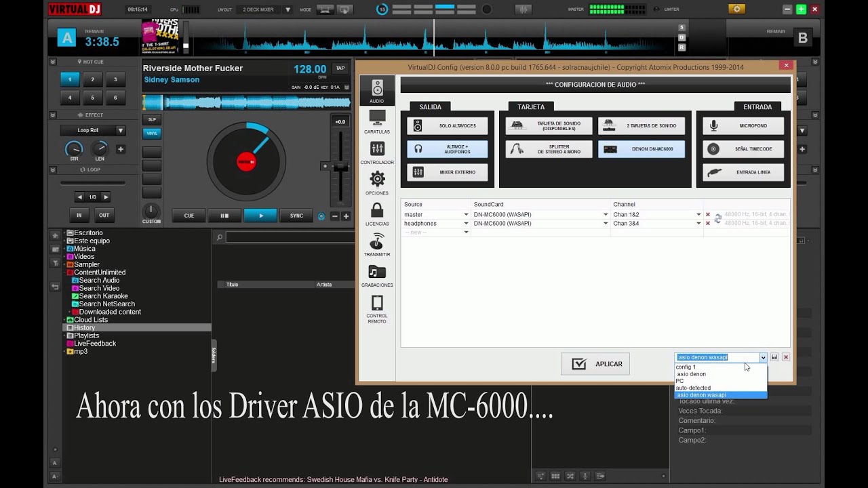
Task: Select ALTAVOZ + AUDIFONOS output option
Action: pyautogui.click(x=448, y=149)
